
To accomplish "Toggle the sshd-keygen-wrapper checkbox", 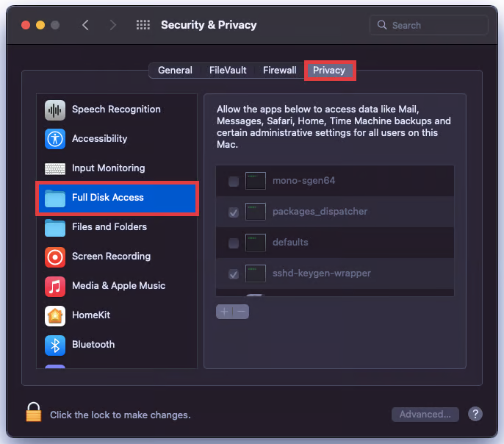I will coord(234,274).
